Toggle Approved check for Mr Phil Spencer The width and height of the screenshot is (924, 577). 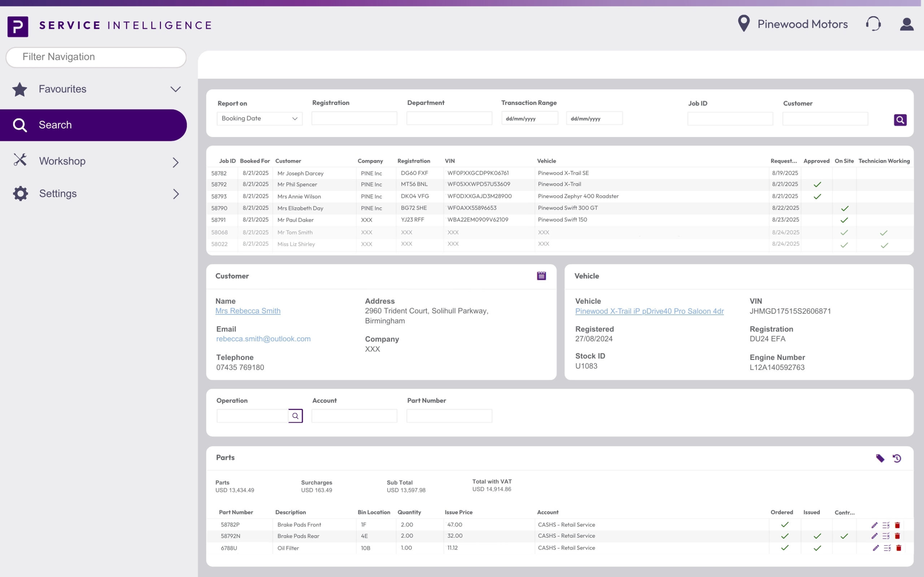(x=817, y=184)
